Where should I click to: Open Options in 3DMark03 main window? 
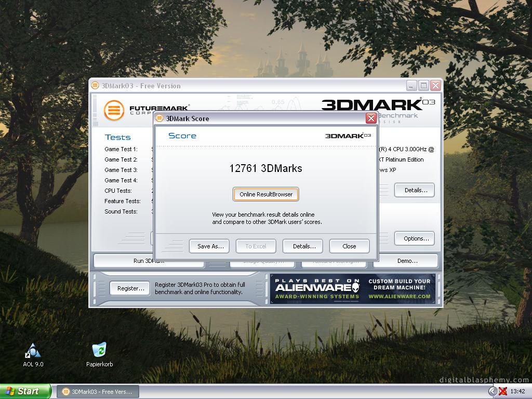(414, 238)
